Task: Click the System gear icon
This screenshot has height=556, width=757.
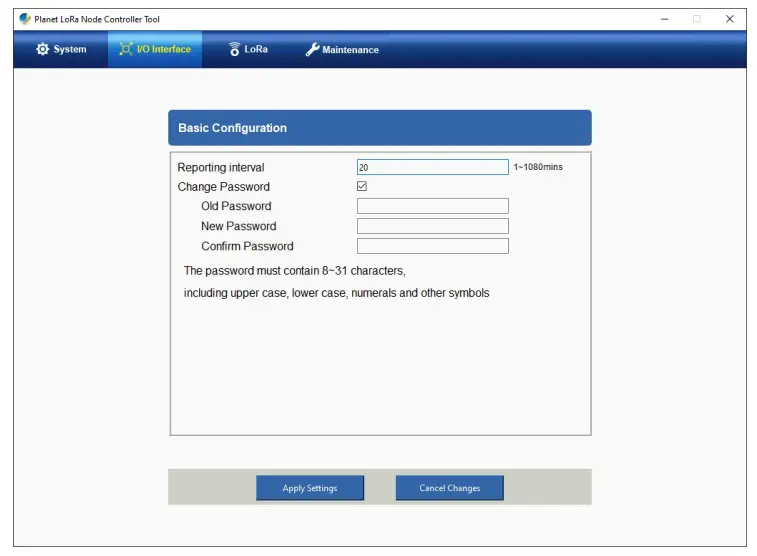Action: click(x=42, y=49)
